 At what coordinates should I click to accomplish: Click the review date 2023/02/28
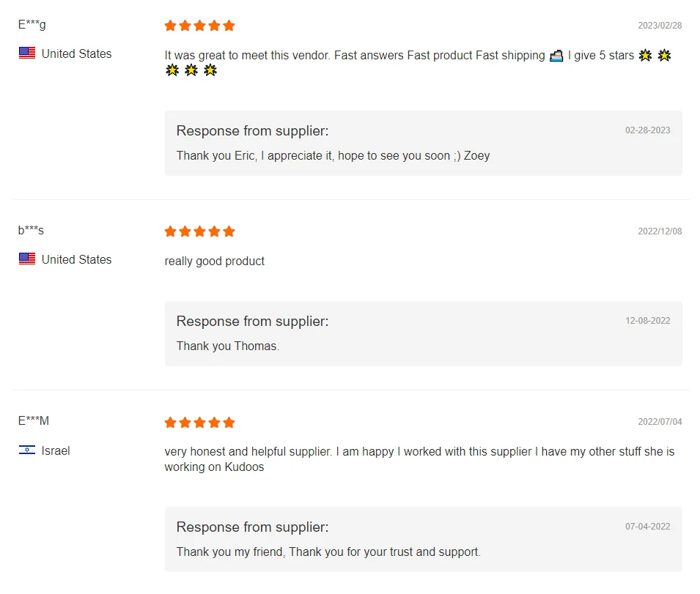coord(660,26)
